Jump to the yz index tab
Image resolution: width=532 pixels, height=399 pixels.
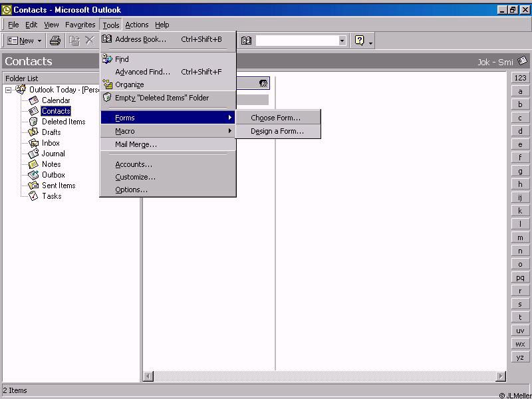tap(520, 357)
